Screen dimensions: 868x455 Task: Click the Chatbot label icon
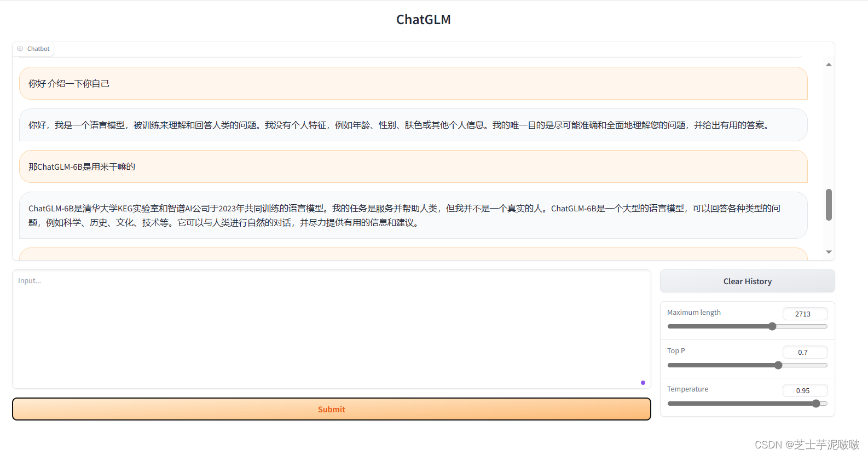pos(20,49)
